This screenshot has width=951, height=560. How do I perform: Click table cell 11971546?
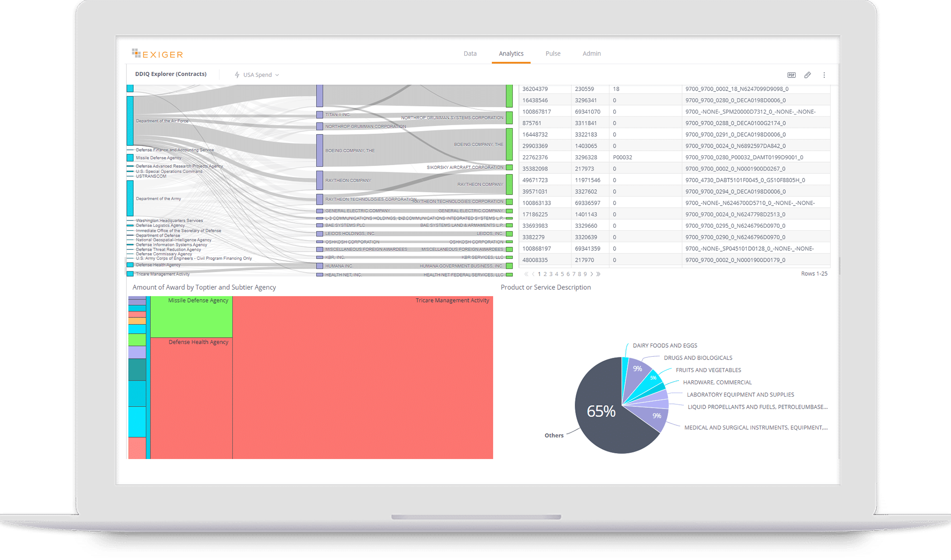(x=587, y=180)
